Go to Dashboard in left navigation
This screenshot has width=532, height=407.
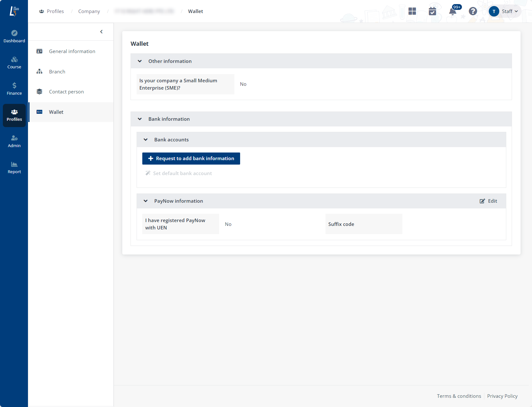point(14,37)
